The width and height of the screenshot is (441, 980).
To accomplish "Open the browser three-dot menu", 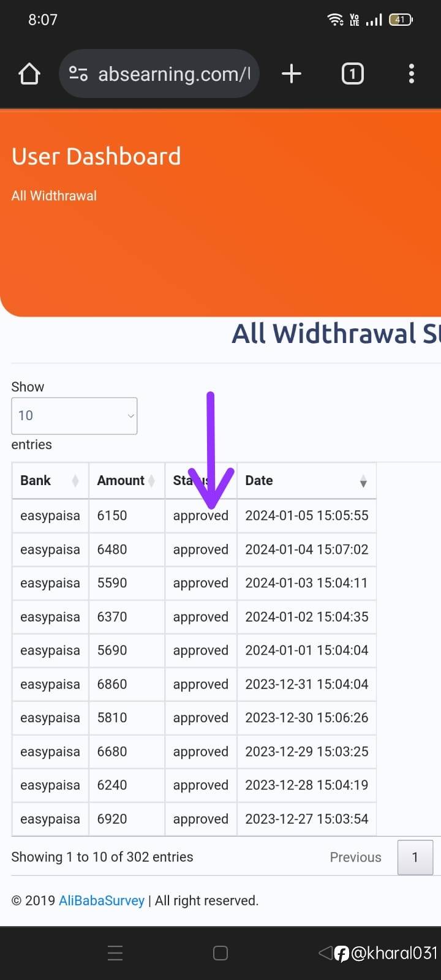I will [x=412, y=74].
